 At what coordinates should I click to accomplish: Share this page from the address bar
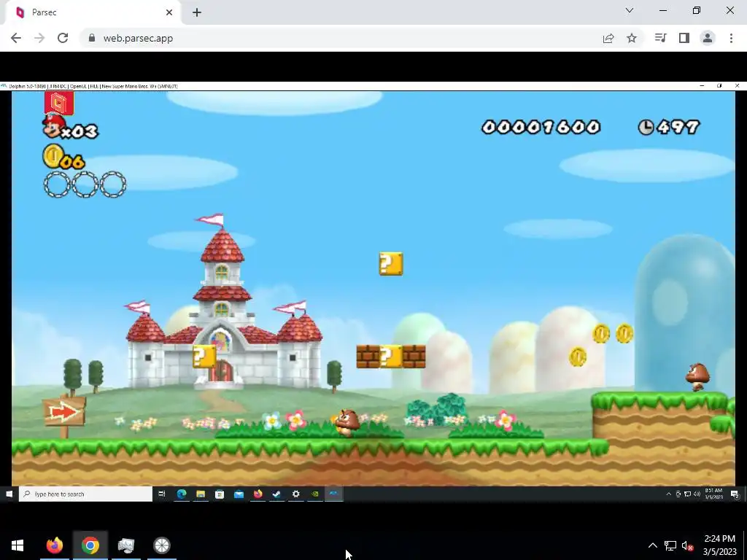608,39
